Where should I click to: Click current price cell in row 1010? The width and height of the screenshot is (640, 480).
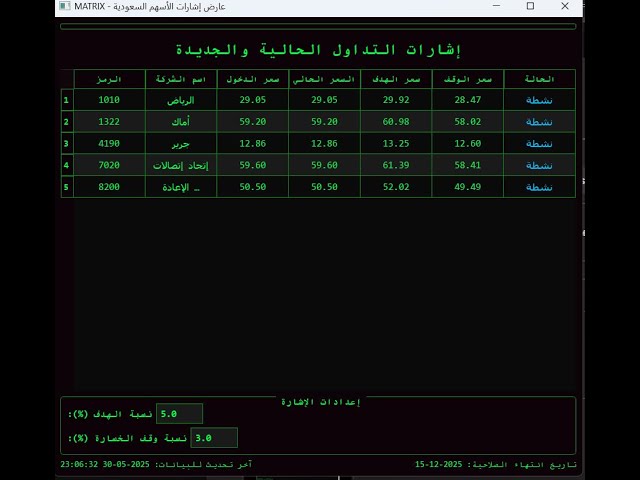(324, 100)
